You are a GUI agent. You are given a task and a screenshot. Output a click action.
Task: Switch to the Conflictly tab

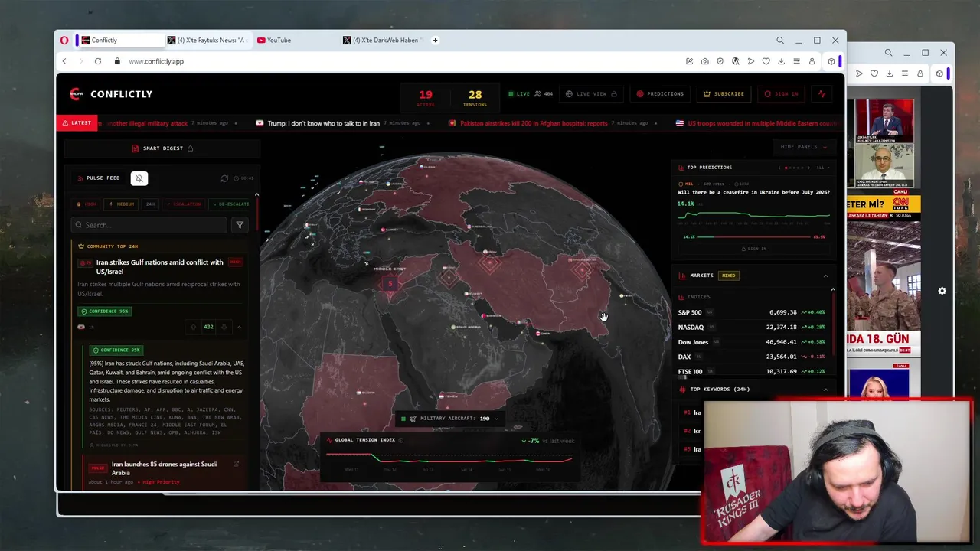click(x=121, y=41)
